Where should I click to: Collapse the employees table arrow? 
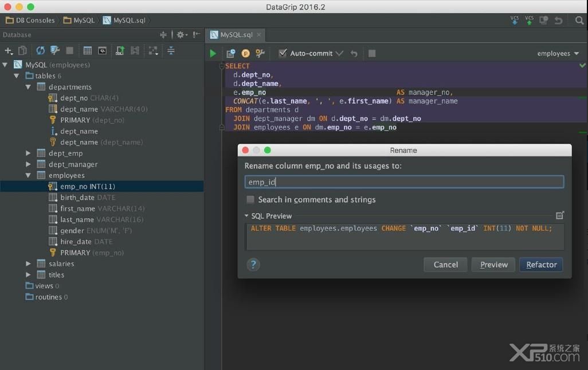point(28,175)
